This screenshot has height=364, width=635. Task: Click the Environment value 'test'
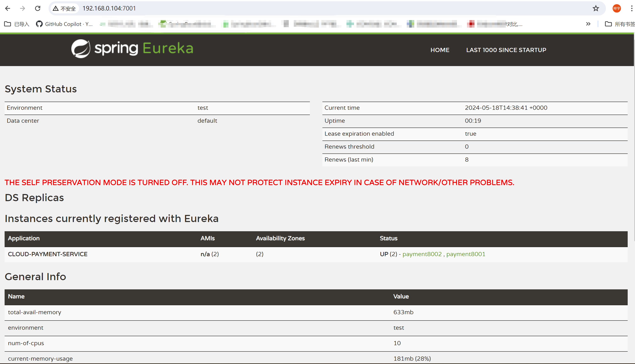click(x=203, y=108)
